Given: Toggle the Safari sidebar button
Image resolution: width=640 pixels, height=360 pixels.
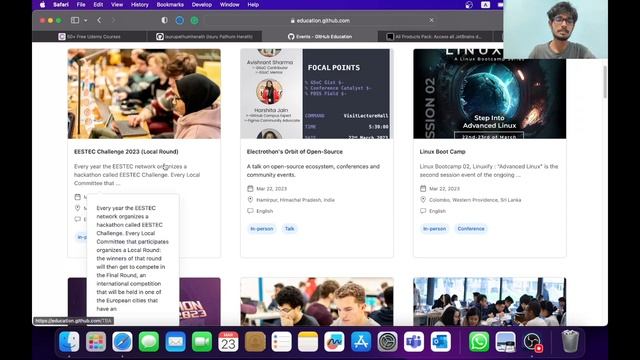Looking at the screenshot, I should coord(75,20).
